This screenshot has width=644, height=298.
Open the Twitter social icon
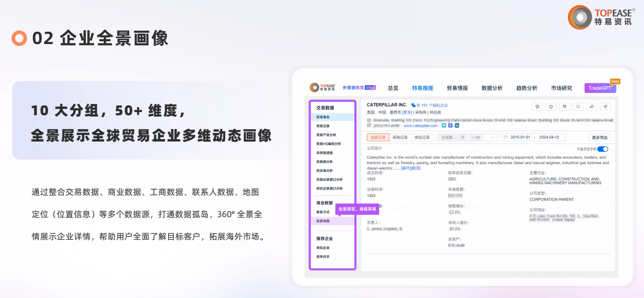[x=444, y=125]
